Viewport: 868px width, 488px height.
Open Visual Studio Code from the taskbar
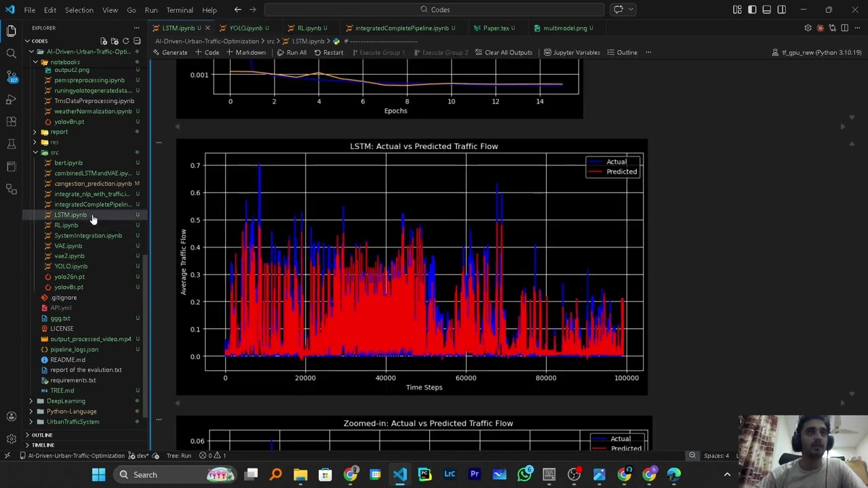point(400,474)
